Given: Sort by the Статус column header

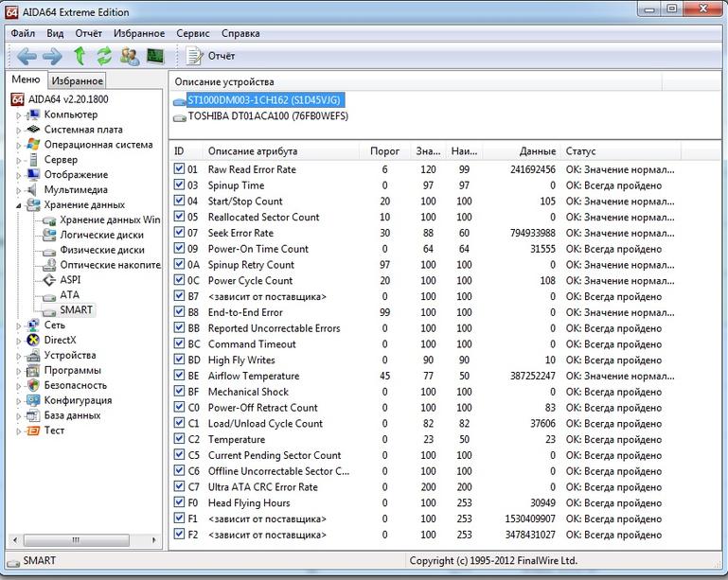Looking at the screenshot, I should 620,151.
